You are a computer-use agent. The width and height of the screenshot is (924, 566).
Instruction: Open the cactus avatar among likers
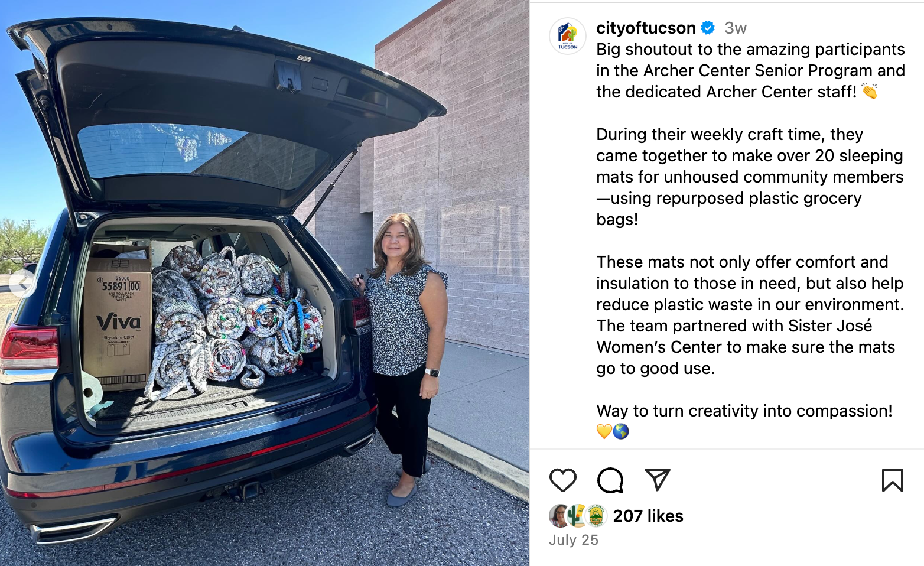[576, 516]
